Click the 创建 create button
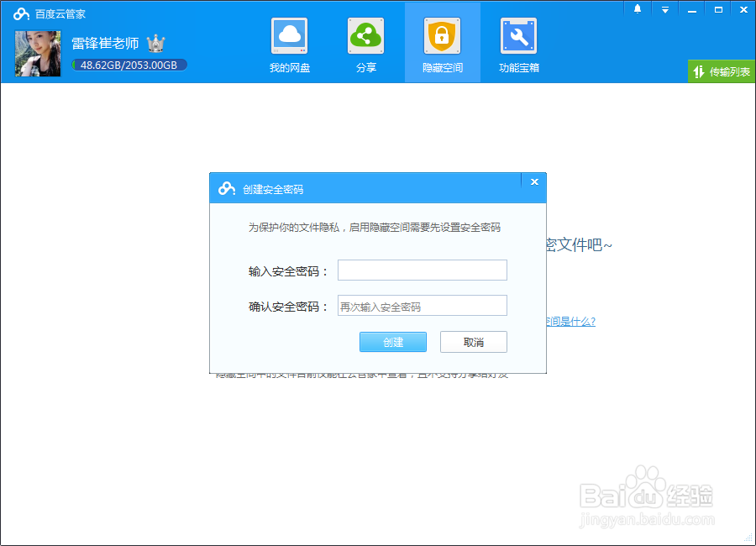 click(393, 342)
